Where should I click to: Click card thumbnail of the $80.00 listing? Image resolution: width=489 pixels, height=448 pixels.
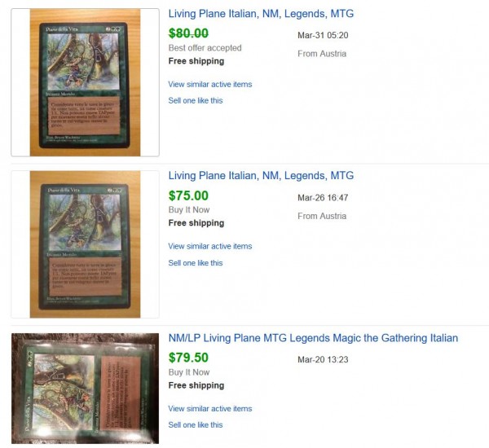(x=85, y=82)
